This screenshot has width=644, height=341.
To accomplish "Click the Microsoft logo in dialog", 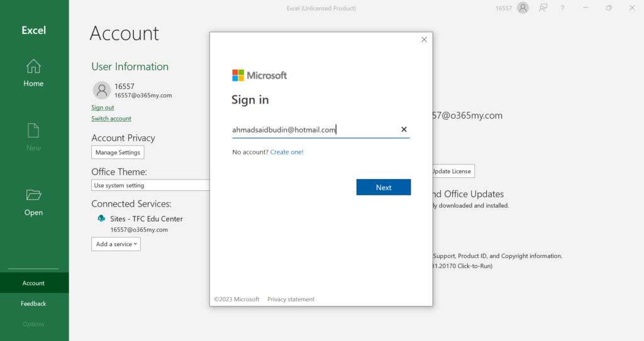I will [259, 75].
